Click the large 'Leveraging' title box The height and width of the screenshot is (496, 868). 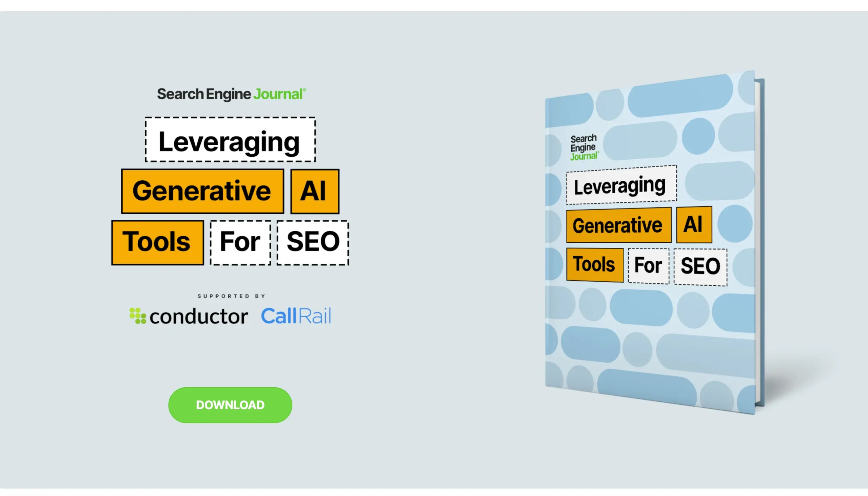(230, 140)
